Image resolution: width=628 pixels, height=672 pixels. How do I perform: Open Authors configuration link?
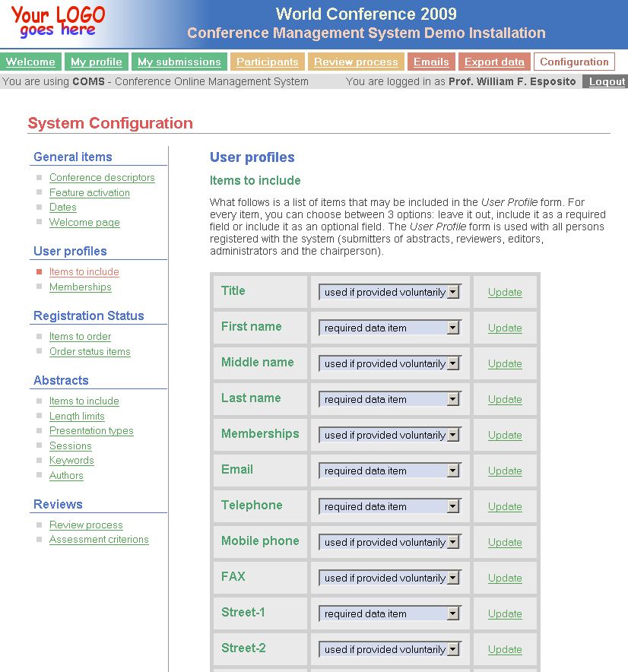coord(66,476)
